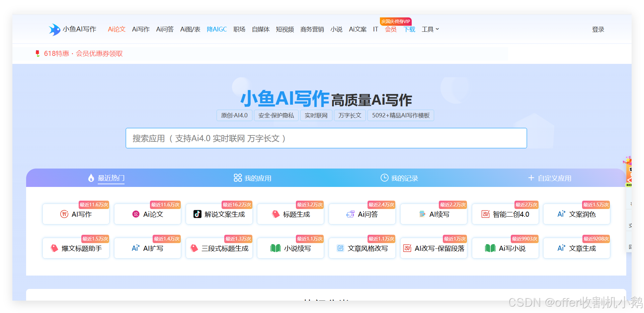Open the 618特惠 会员优惠券领取 link
This screenshot has width=644, height=313.
[x=83, y=54]
